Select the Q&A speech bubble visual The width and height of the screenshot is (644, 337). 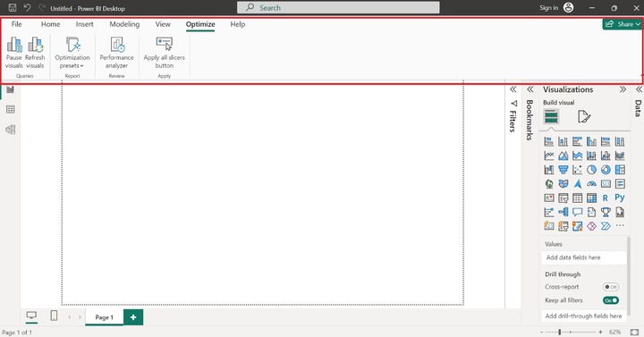point(578,212)
